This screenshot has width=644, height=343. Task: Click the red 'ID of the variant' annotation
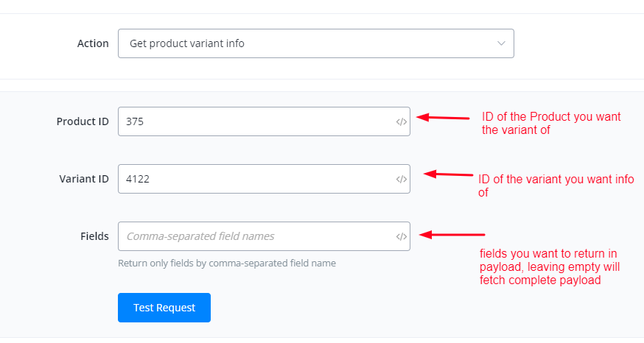[x=556, y=185]
